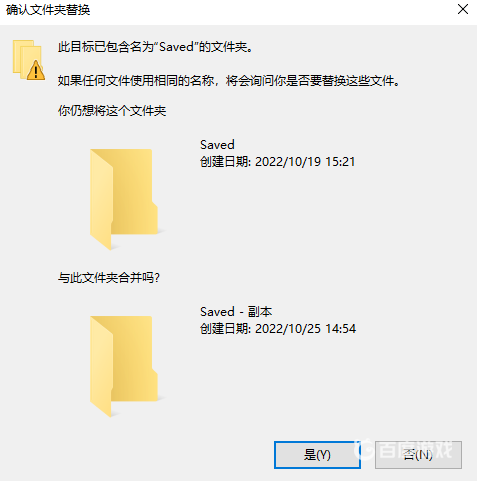The image size is (477, 481).
Task: Click the stacked folders icon behind the warning
Action: pyautogui.click(x=25, y=57)
